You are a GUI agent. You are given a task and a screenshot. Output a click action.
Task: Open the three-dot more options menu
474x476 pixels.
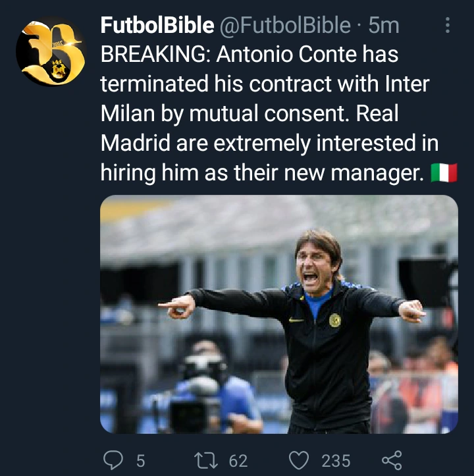pos(448,26)
